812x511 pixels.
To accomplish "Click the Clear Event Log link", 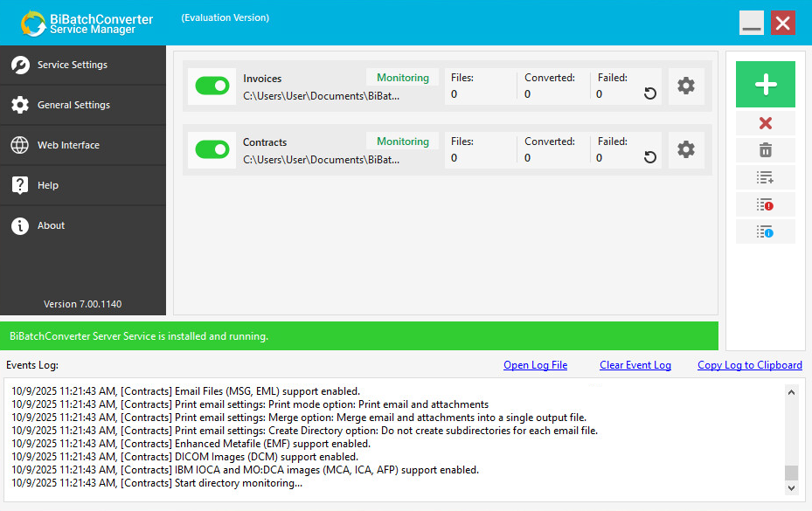I will click(635, 365).
